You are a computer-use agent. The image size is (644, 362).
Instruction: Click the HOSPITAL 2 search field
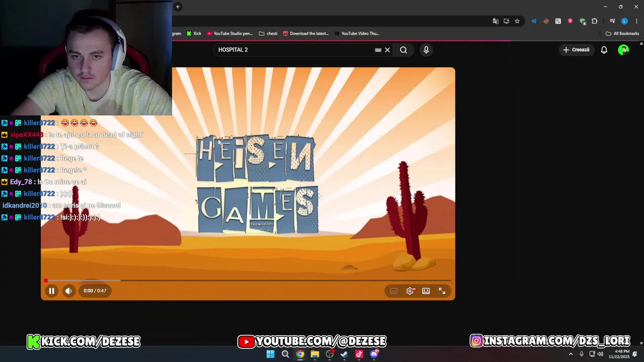[294, 50]
